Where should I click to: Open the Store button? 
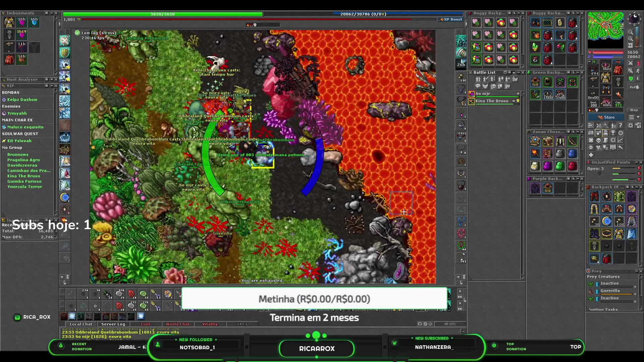pyautogui.click(x=606, y=117)
